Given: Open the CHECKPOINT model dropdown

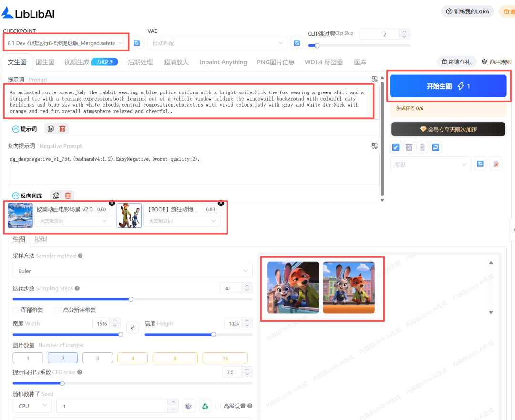Looking at the screenshot, I should tap(65, 43).
